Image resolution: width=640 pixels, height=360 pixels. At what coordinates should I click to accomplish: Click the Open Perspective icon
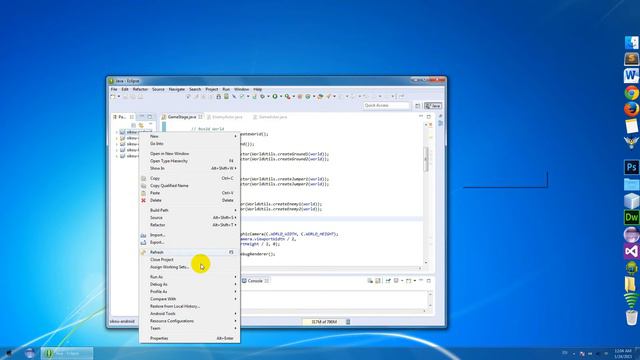point(417,106)
